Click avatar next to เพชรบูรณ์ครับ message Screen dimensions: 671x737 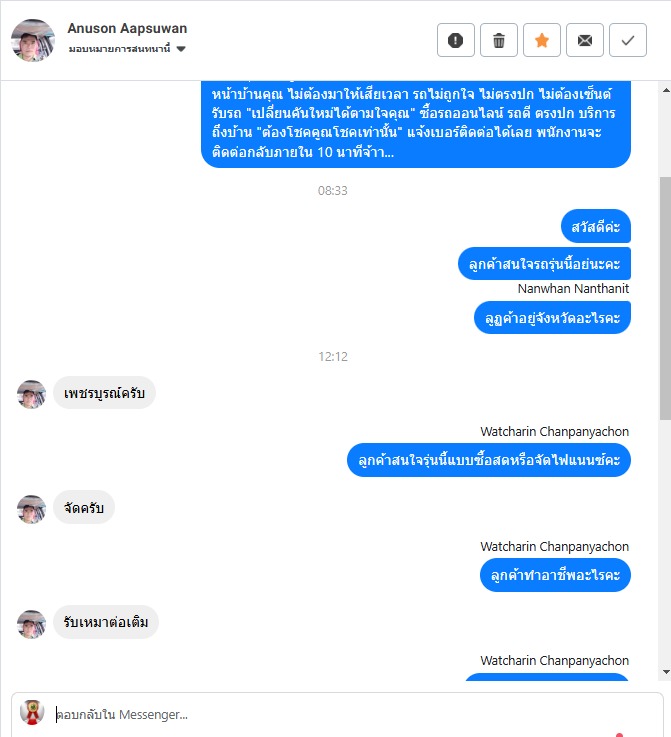tap(31, 394)
